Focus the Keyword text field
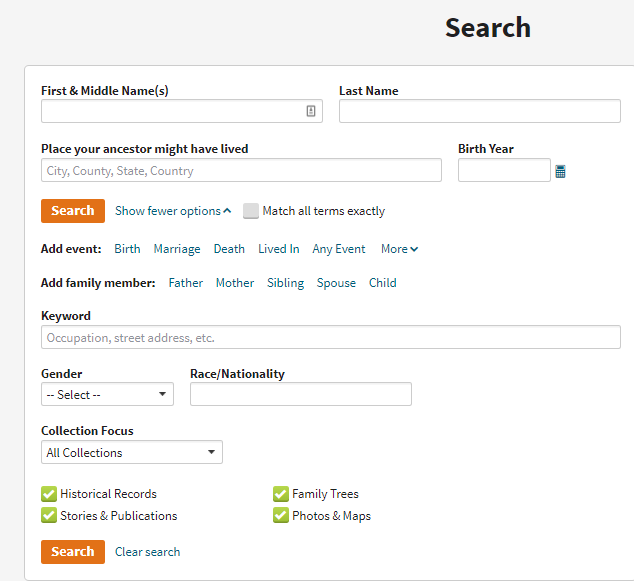This screenshot has height=581, width=634. pos(330,338)
